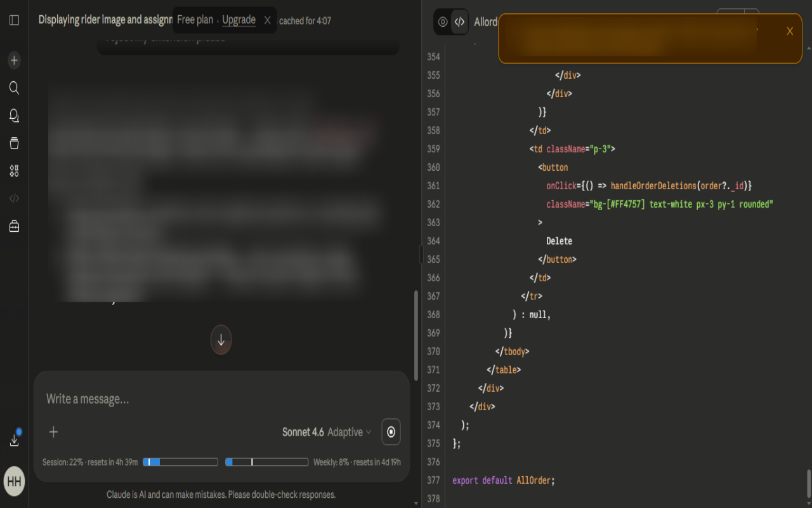Click the Weekly usage progress bar
This screenshot has height=508, width=812.
(x=266, y=462)
